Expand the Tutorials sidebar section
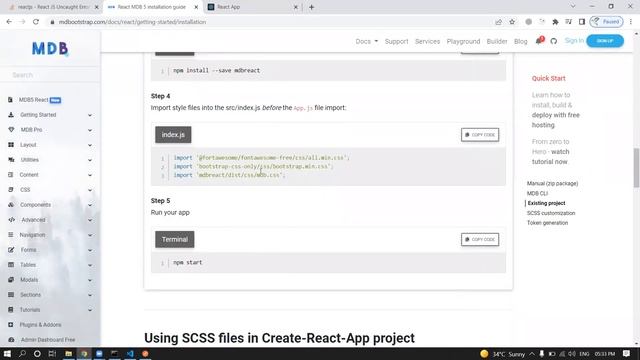Viewport: 640px width, 360px height. pos(90,310)
